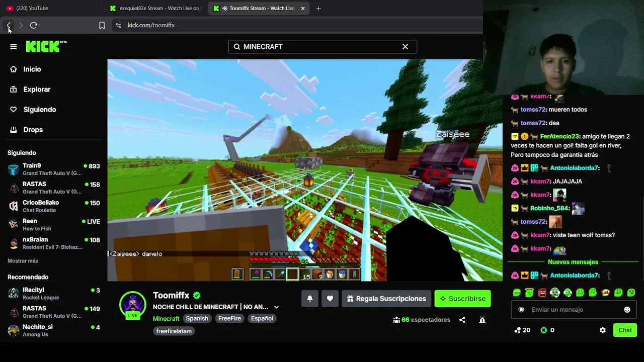Click the shield icon in the message box
This screenshot has width=644, height=362.
click(x=521, y=310)
